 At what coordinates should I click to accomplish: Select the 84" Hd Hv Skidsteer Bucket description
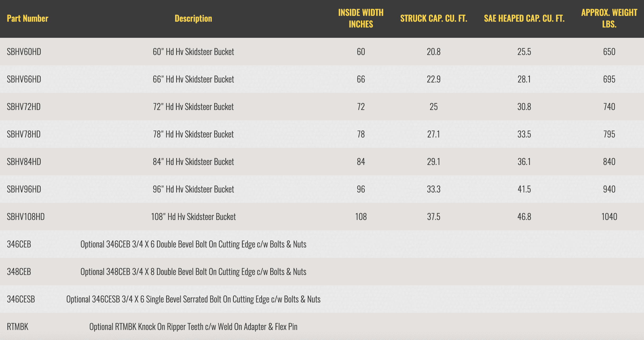click(x=193, y=162)
